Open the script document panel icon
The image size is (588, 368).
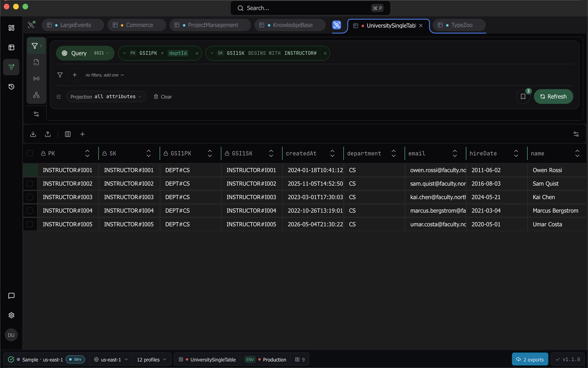pos(36,62)
